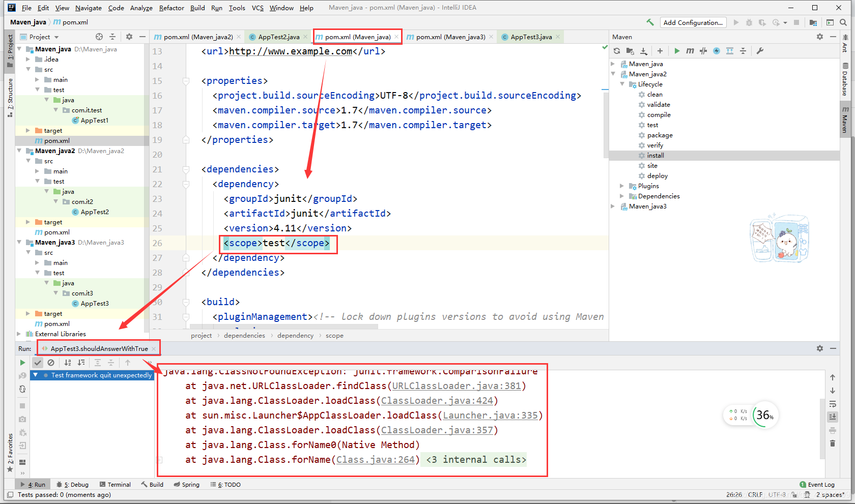This screenshot has height=504, width=855.
Task: Open Add Configuration... dialog
Action: [693, 22]
